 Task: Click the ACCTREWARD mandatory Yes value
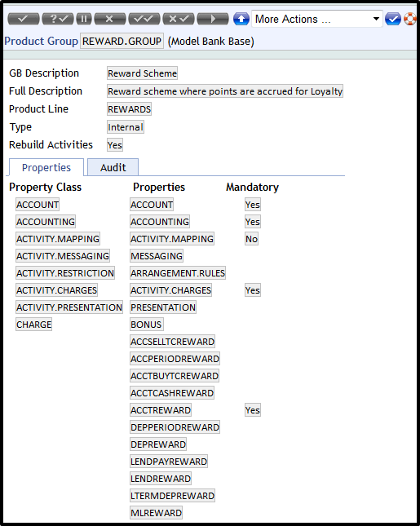[253, 410]
